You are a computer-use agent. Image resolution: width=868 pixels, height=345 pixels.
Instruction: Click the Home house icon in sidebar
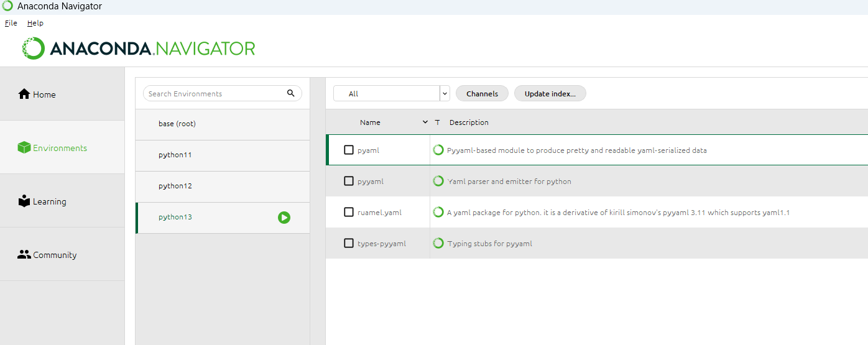(24, 94)
